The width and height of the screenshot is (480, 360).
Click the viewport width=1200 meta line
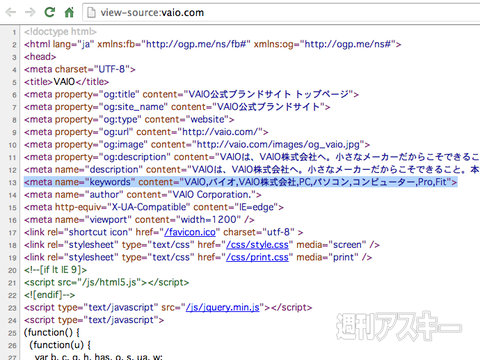click(x=139, y=220)
